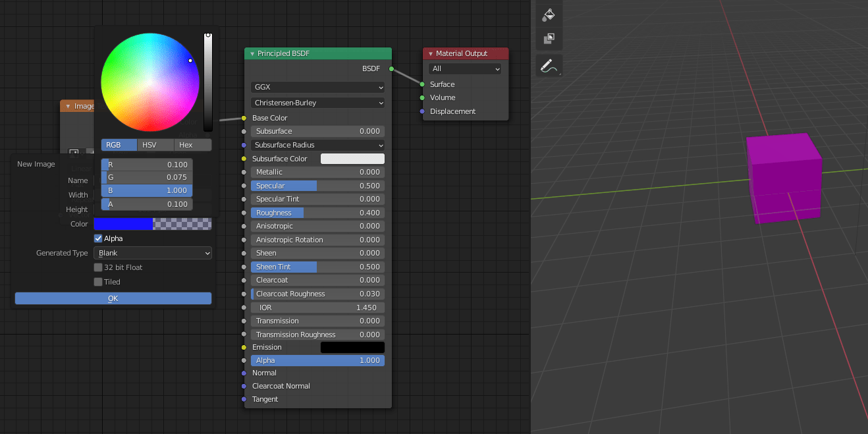
Task: Switch to HSV color mode
Action: pyautogui.click(x=155, y=145)
